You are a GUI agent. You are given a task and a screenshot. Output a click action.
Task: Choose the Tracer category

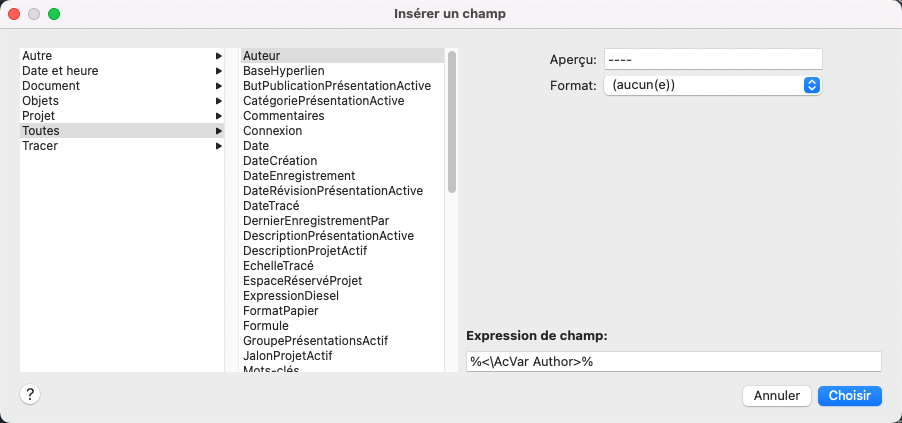40,146
